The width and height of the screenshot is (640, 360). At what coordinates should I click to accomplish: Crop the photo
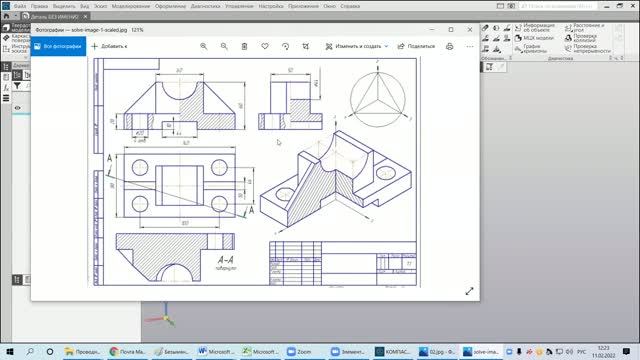click(x=306, y=47)
